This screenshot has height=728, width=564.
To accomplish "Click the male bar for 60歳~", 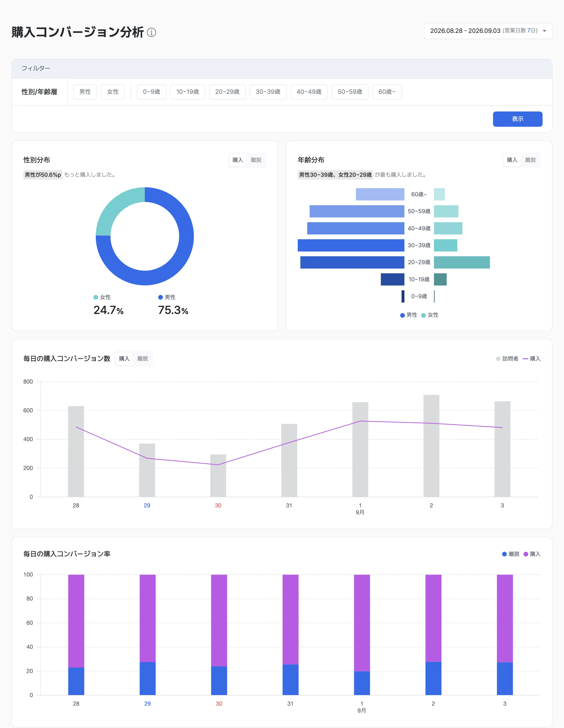I will [x=380, y=194].
